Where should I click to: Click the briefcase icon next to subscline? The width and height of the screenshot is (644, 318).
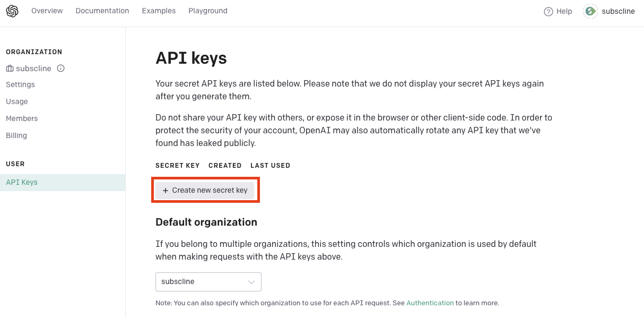tap(10, 68)
